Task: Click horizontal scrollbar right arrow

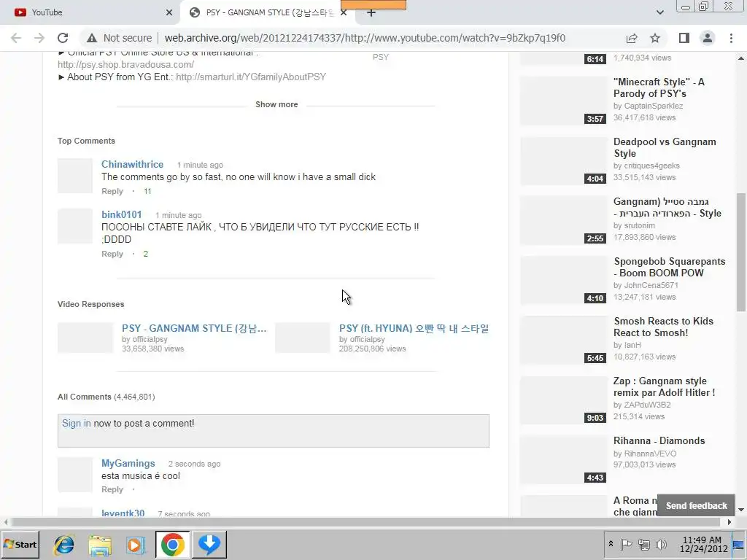Action: click(x=729, y=522)
